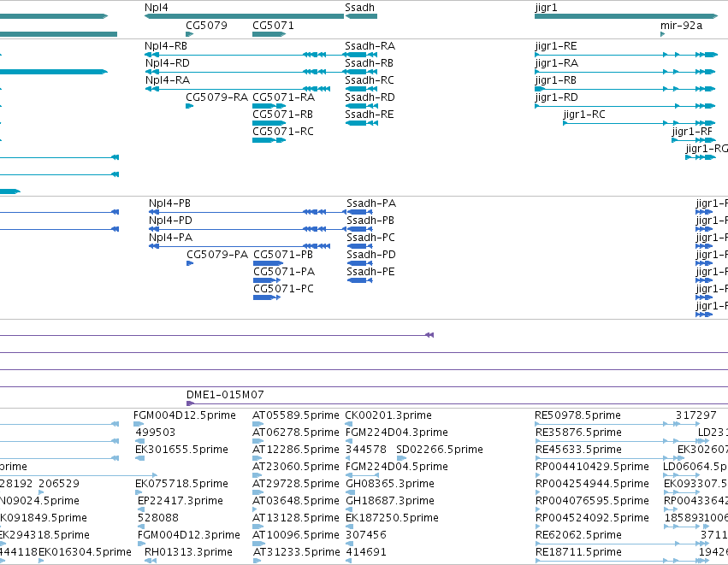728x565 pixels.
Task: Select the Npl4-RA transcript
Action: click(x=168, y=80)
